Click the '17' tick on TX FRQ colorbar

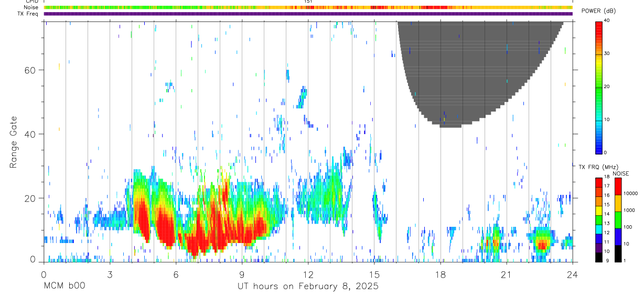(608, 186)
